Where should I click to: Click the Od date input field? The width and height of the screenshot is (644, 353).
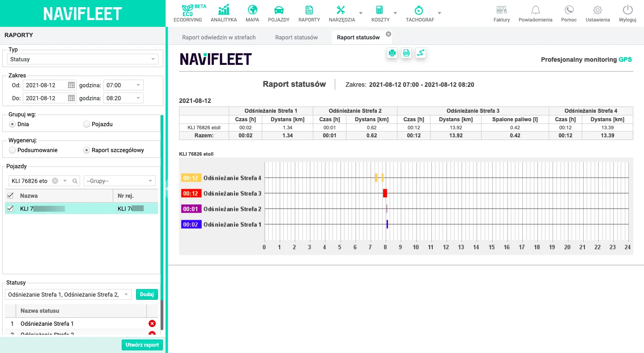coord(45,85)
